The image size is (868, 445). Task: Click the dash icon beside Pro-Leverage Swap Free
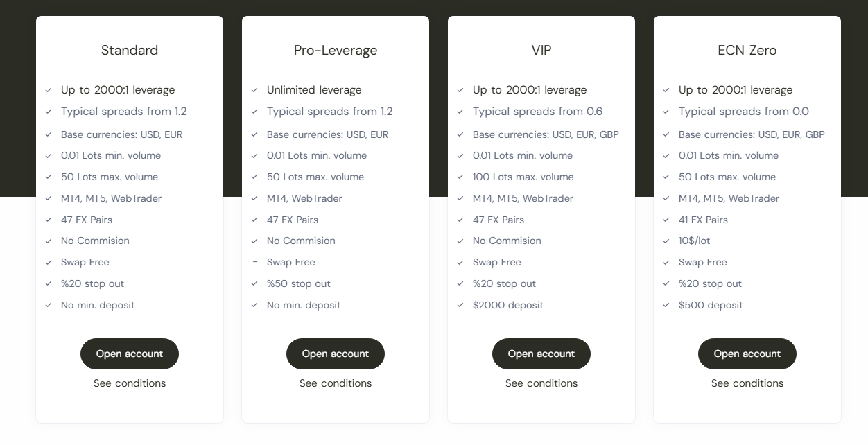(254, 262)
